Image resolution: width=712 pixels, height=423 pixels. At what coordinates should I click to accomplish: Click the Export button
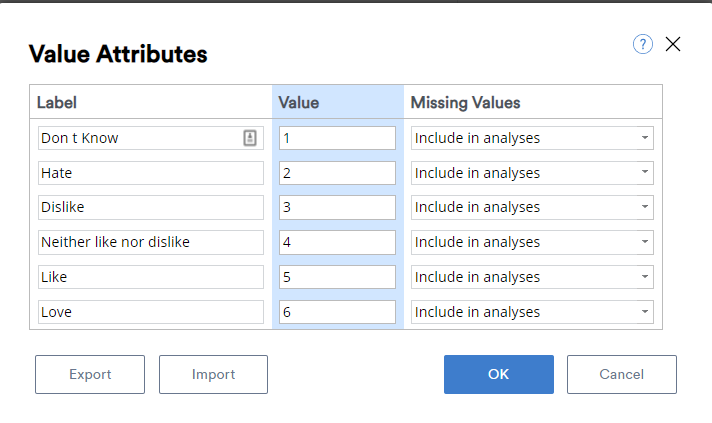[x=90, y=374]
